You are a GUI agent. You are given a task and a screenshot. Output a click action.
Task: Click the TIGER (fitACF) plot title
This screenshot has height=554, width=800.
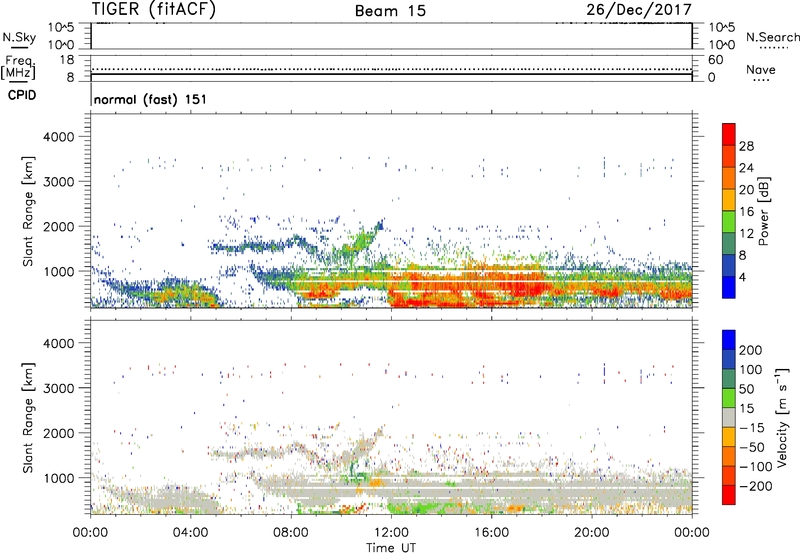coord(154,9)
